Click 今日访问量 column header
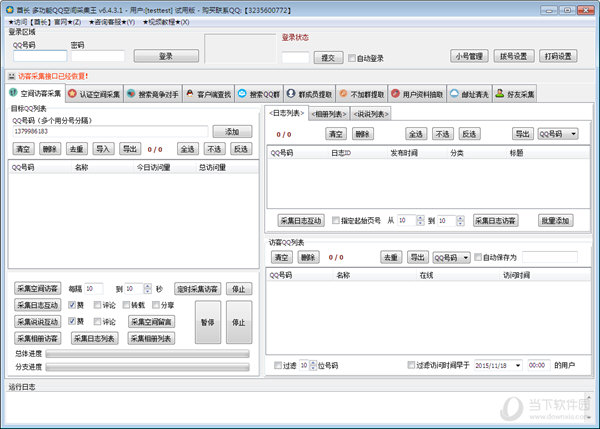 (153, 167)
